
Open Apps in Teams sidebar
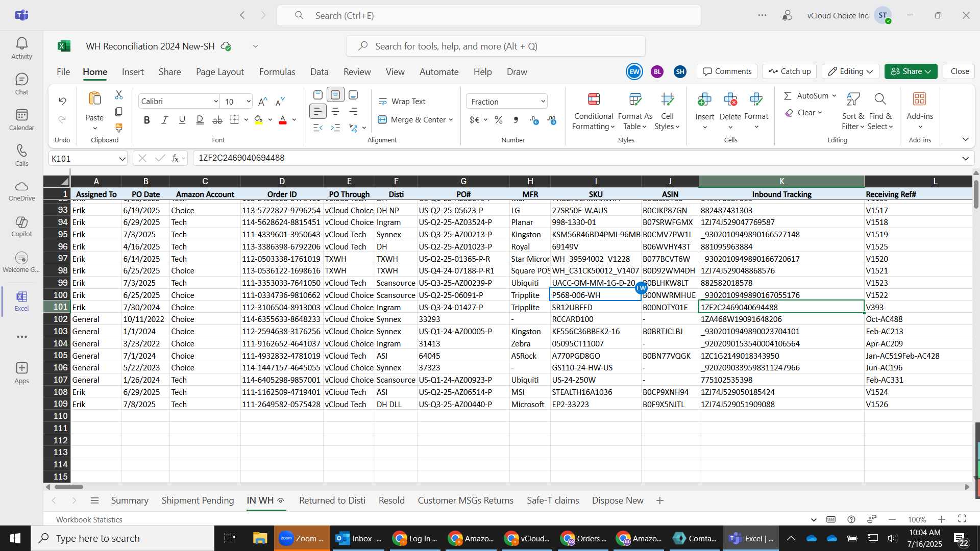21,373
